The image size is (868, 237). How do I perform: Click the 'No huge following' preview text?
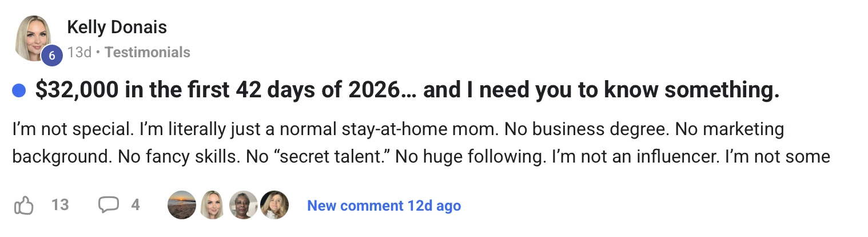[x=470, y=156]
